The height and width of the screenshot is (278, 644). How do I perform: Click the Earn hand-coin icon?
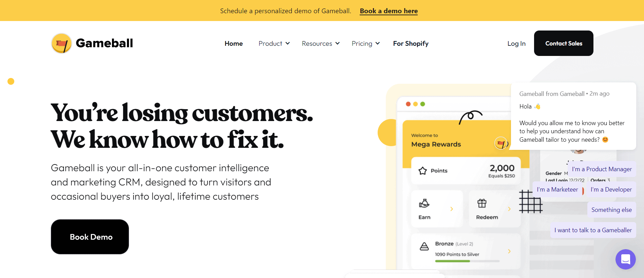tap(424, 203)
